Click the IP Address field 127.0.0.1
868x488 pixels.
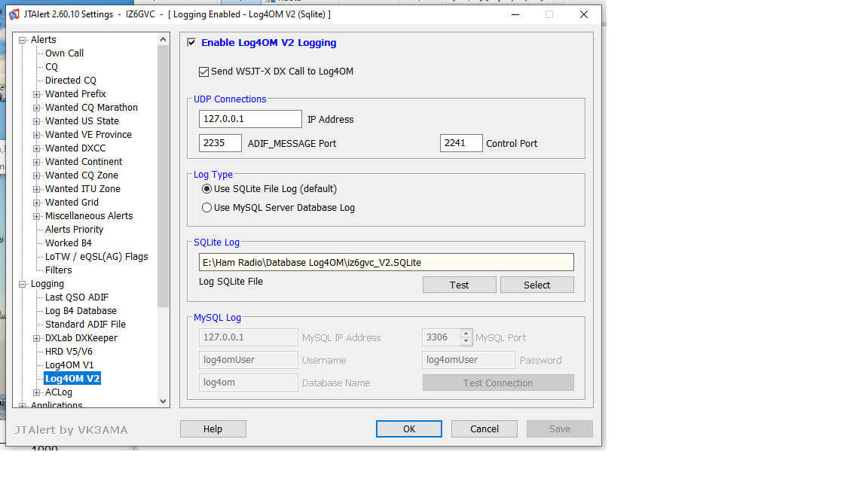(x=250, y=119)
